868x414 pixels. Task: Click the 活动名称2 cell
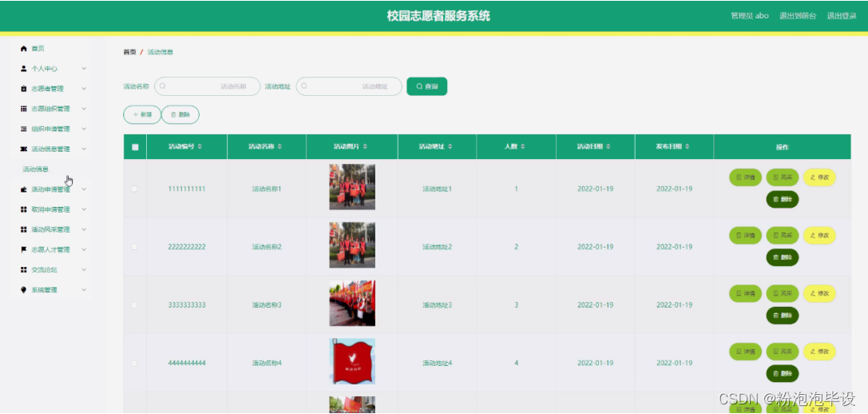pos(267,247)
